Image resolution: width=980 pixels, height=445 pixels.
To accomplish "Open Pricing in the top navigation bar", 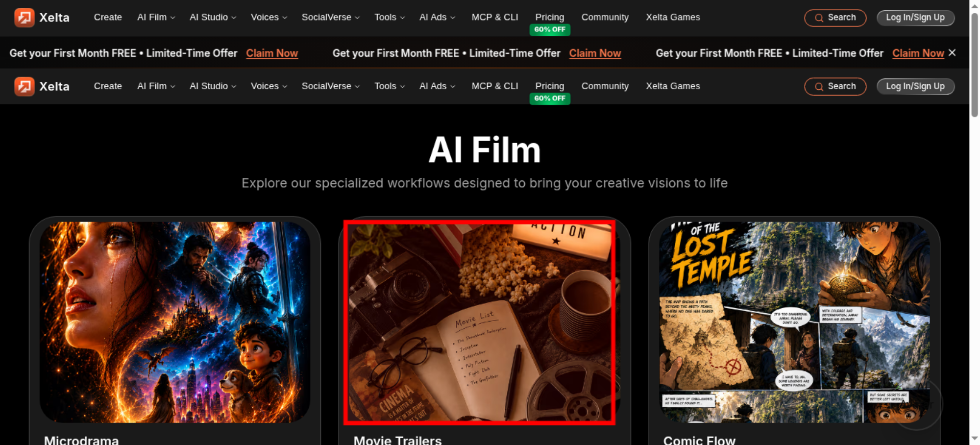I will (550, 17).
